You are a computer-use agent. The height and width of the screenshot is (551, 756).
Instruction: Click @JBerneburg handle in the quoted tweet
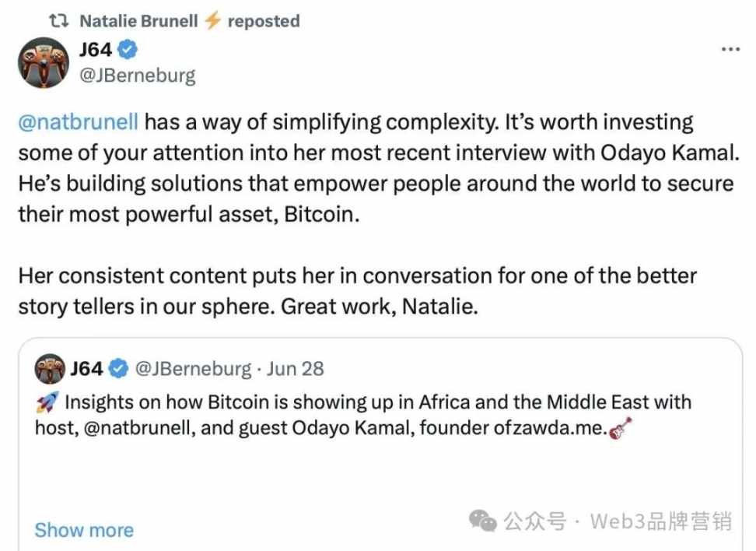(x=194, y=369)
